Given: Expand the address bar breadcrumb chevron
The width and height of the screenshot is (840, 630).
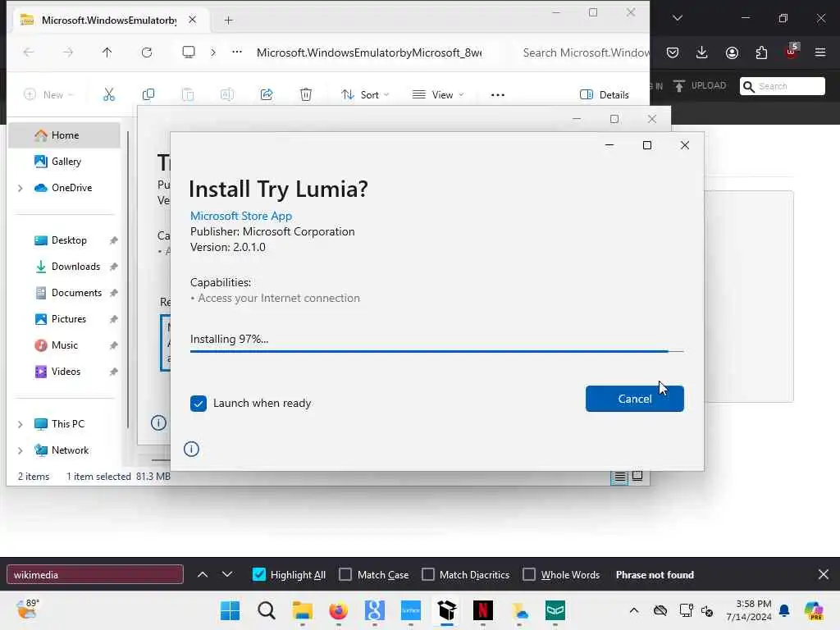Looking at the screenshot, I should [x=213, y=52].
